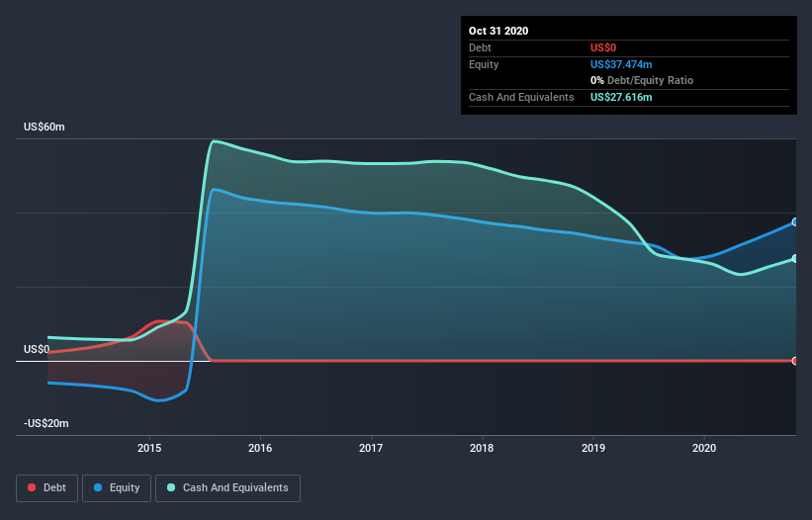812x520 pixels.
Task: Select the 2015 x-axis label
Action: tap(149, 448)
